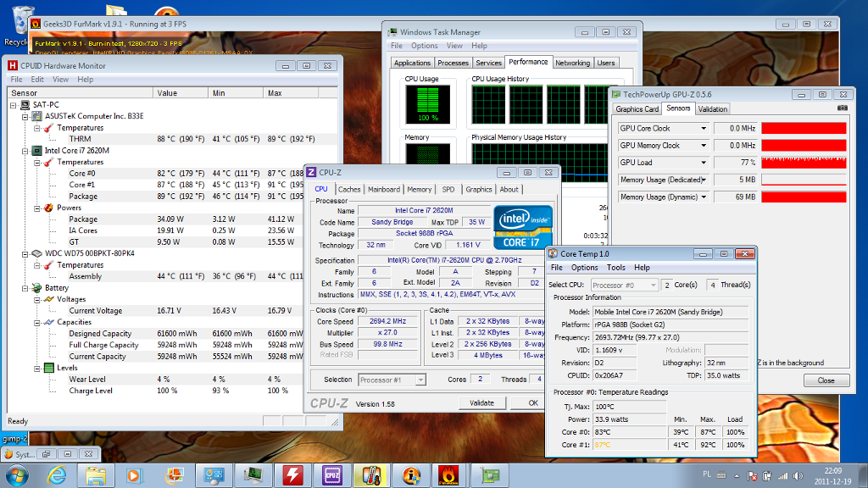868x488 pixels.
Task: Click Core Temp Tj. Max value field
Action: point(630,407)
